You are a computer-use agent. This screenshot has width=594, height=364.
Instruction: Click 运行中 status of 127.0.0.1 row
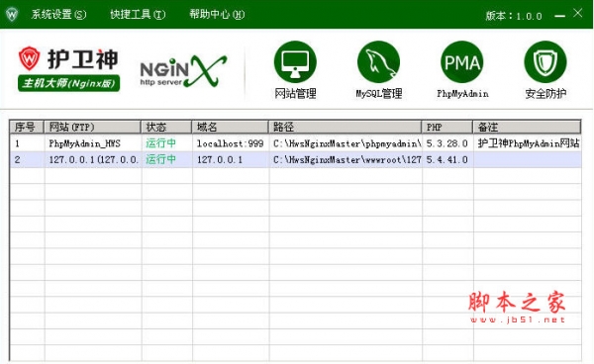point(161,159)
